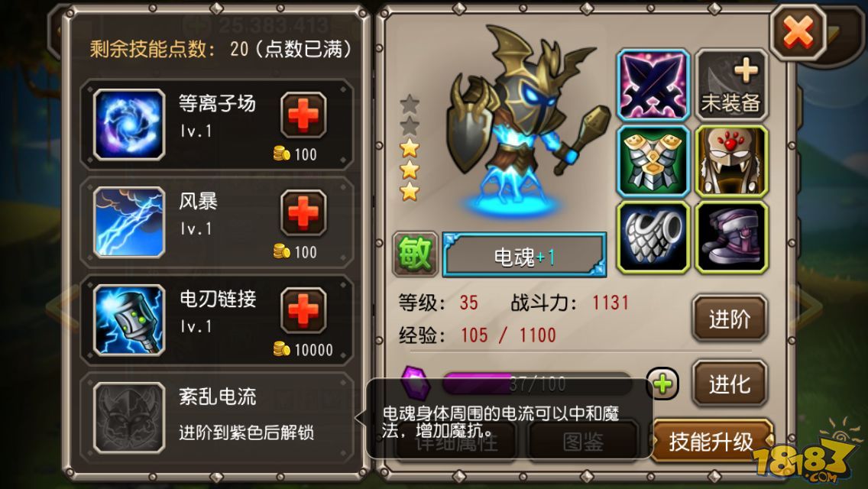Open the red-gem mask equipment slot

[731, 161]
